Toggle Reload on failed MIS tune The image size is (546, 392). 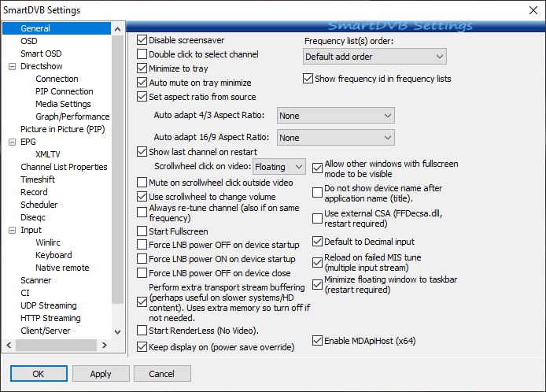click(317, 263)
